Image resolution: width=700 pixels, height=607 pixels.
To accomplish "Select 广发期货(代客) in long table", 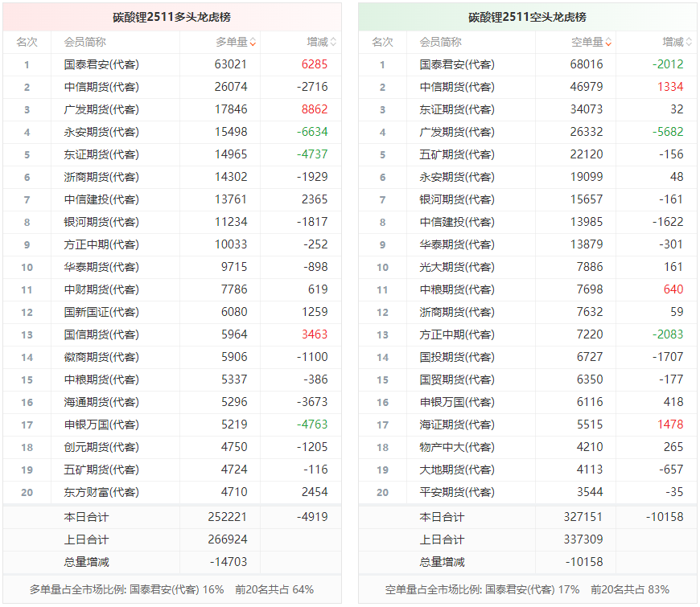I will 101,109.
